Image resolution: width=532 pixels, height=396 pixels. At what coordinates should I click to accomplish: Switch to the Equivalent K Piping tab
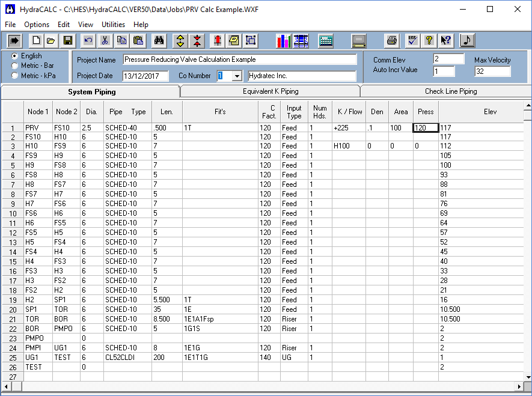click(x=271, y=91)
